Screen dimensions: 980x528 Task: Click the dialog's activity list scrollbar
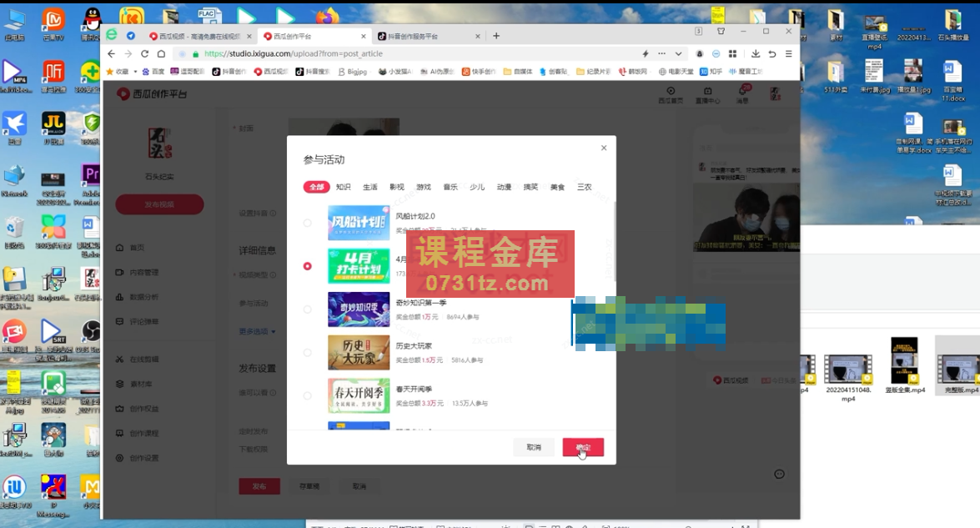pos(614,240)
